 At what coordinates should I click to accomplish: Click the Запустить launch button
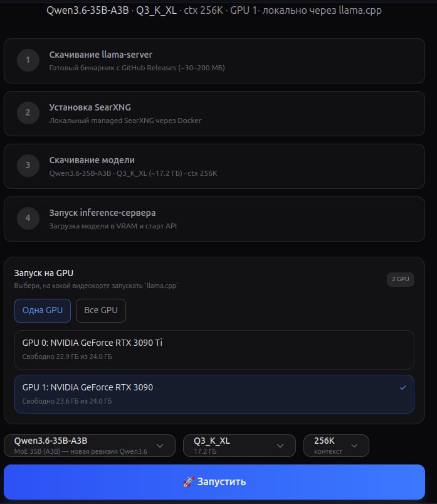click(x=214, y=482)
